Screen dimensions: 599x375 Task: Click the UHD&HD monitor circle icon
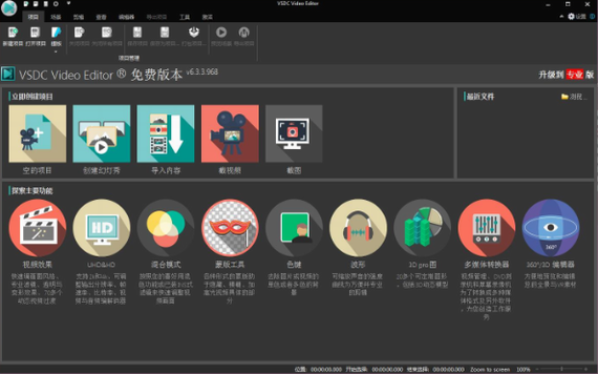[101, 228]
